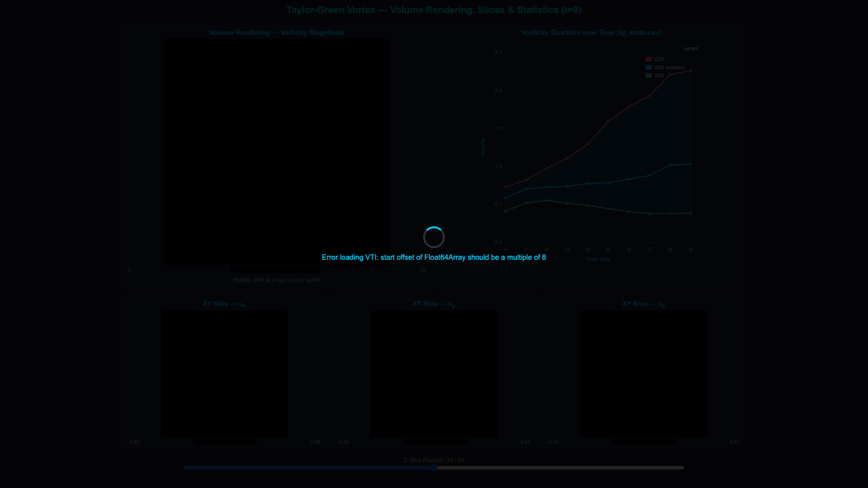Screen dimensions: 868x488
Task: Click the Q75 legend color swatch
Action: [x=649, y=59]
